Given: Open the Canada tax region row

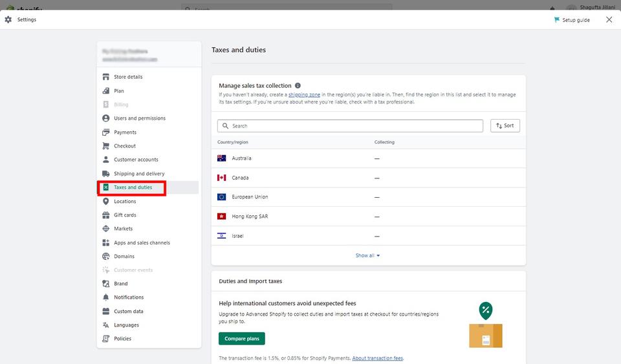Looking at the screenshot, I should tap(368, 178).
